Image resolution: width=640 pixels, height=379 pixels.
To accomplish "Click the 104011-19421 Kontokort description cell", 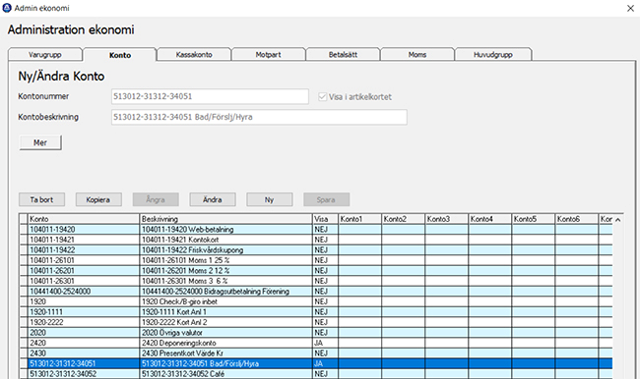I will 226,240.
